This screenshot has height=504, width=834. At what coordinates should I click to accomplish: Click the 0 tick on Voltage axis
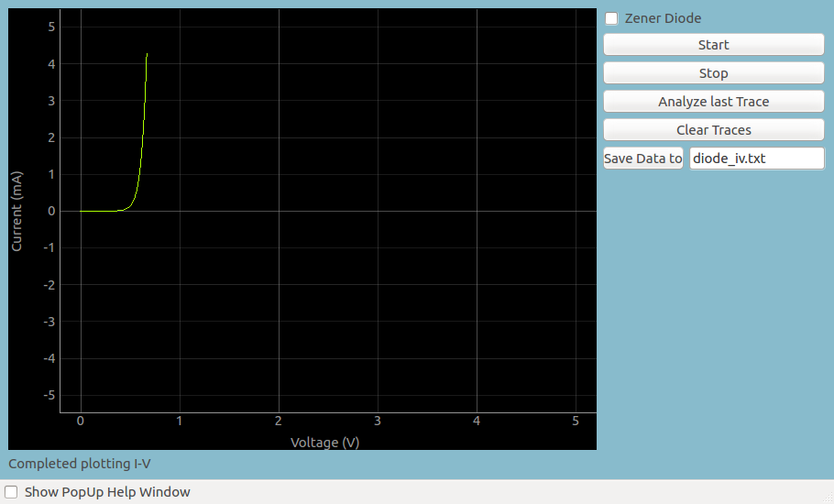(81, 421)
